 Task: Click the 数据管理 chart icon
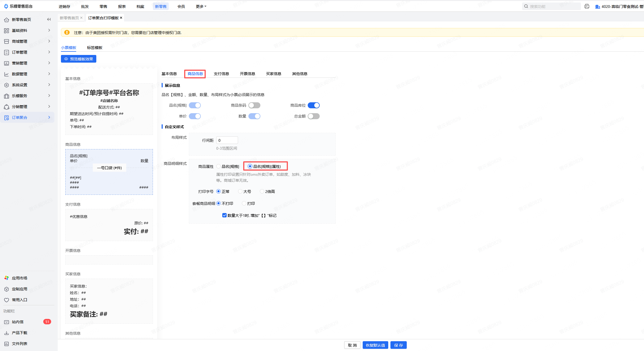pos(7,74)
